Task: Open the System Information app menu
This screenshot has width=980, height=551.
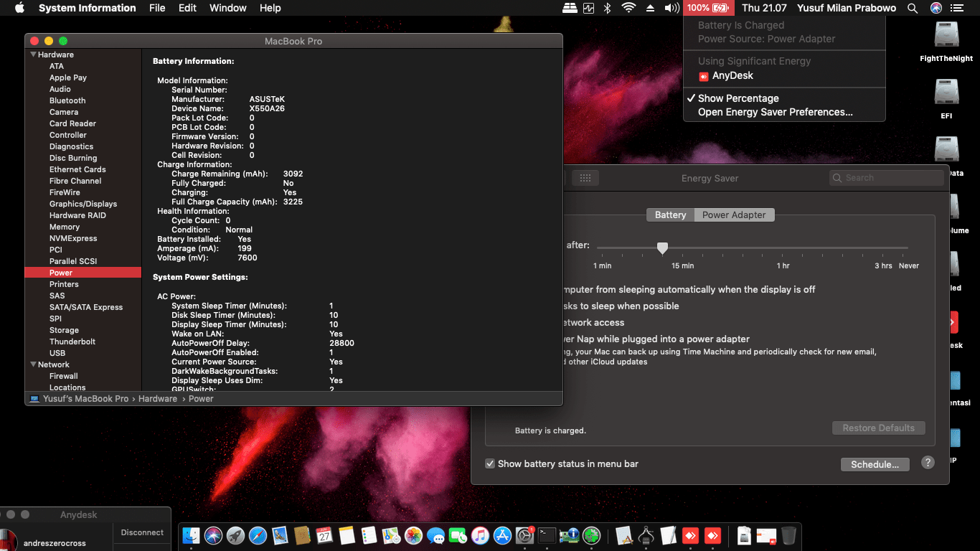Action: [87, 8]
